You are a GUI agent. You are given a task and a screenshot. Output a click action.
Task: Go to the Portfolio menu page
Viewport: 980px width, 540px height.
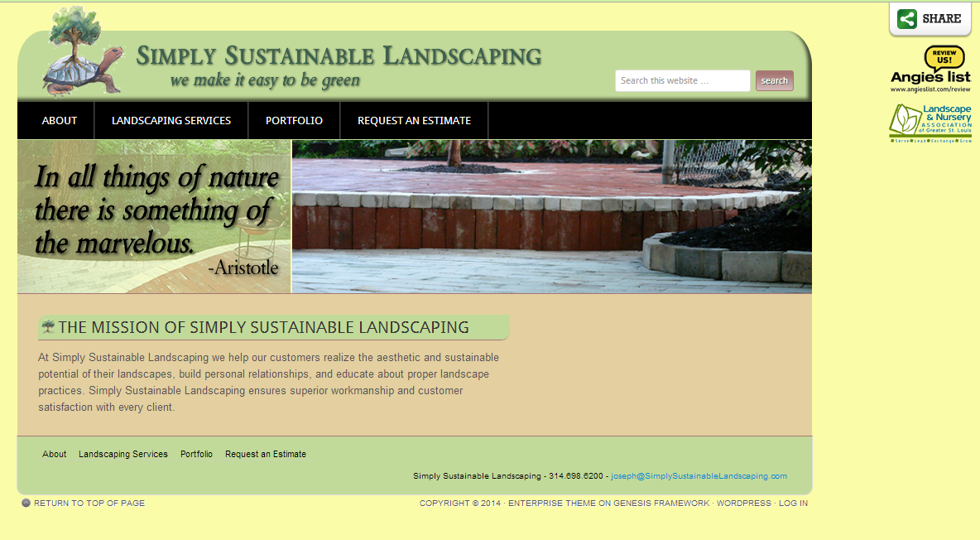(294, 121)
